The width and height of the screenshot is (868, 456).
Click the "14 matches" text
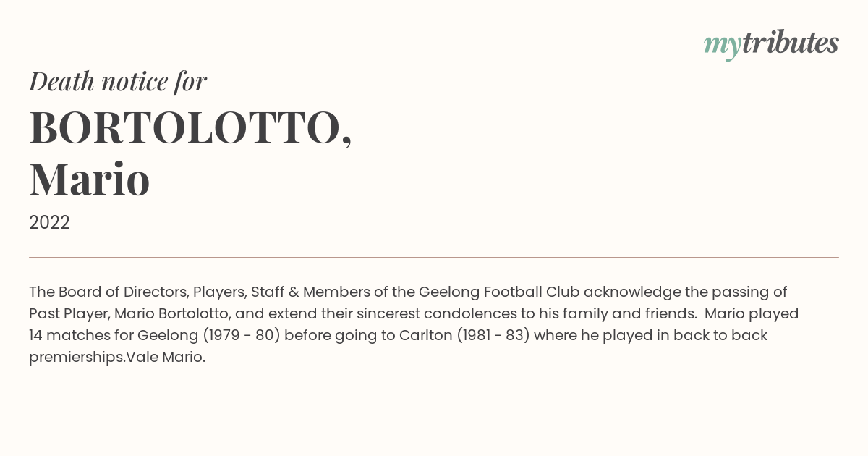(x=65, y=335)
